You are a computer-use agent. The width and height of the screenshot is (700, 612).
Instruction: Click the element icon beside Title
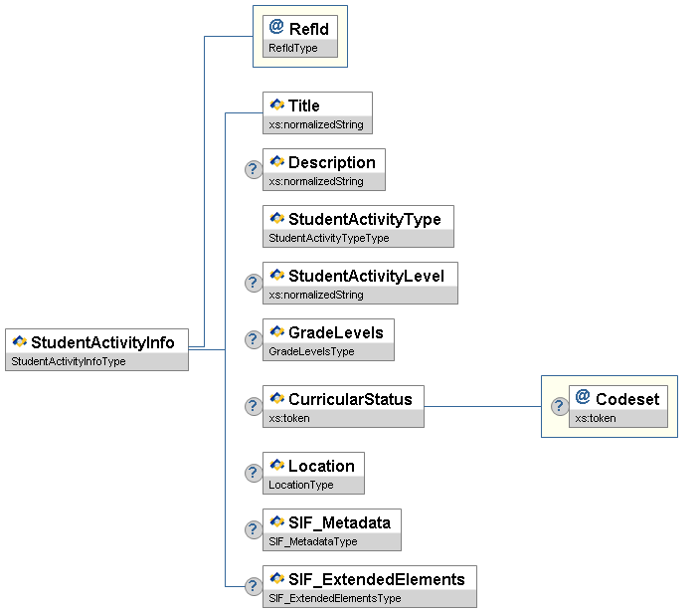tap(276, 104)
